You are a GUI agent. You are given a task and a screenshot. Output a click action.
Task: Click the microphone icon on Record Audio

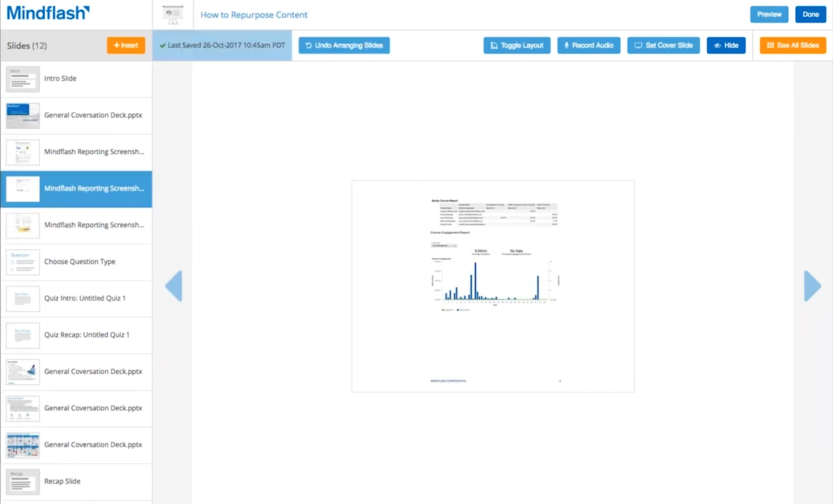tap(567, 45)
